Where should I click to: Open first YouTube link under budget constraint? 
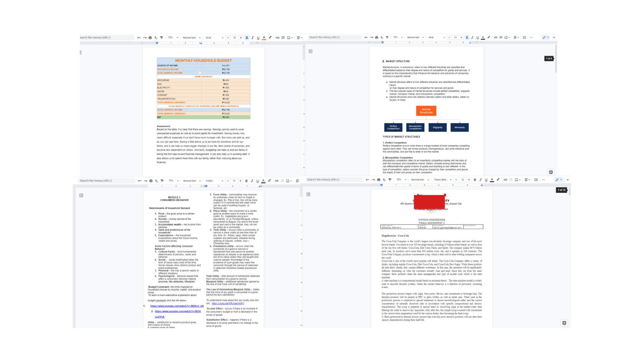coord(177,306)
